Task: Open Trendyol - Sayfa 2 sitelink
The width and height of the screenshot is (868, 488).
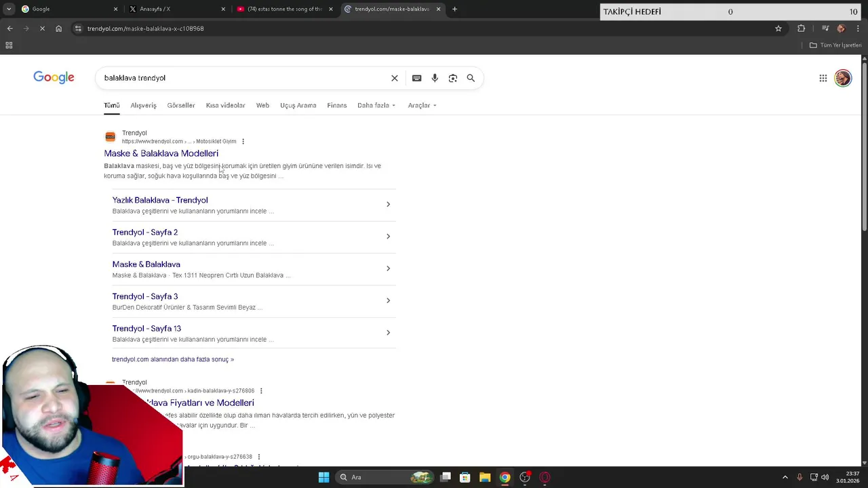Action: (145, 232)
